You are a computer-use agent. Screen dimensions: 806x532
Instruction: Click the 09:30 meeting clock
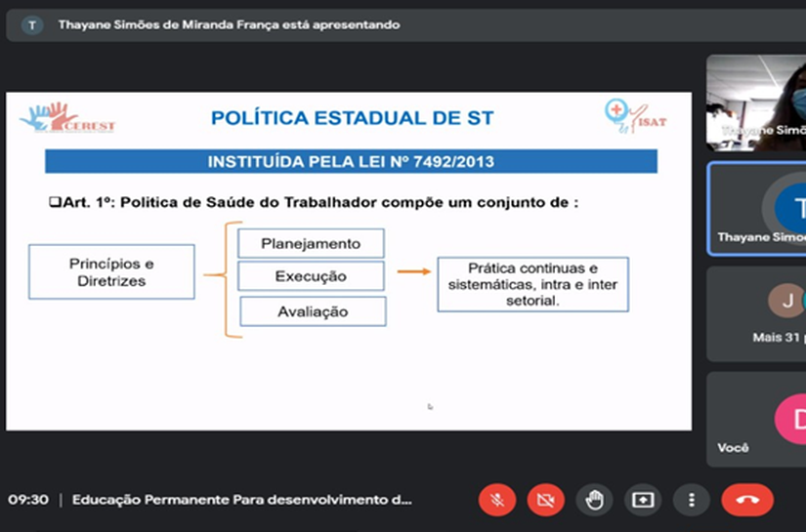(x=28, y=500)
